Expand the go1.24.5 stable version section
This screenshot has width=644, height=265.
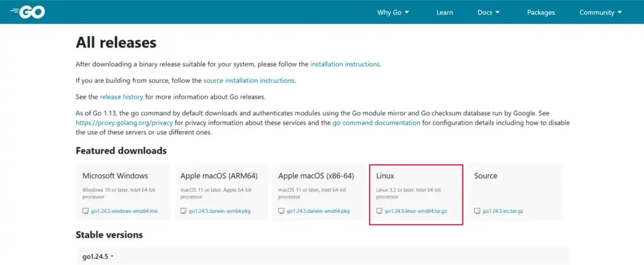click(323, 256)
